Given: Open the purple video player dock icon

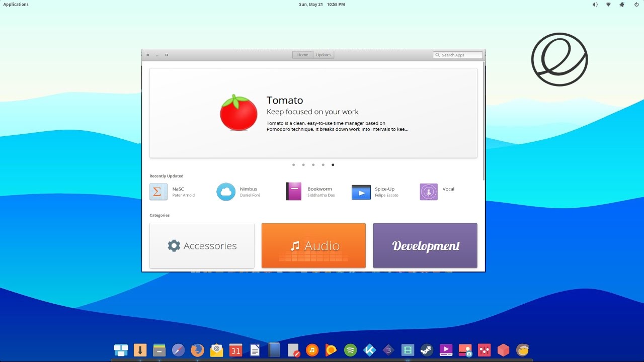Looking at the screenshot, I should pos(446,350).
